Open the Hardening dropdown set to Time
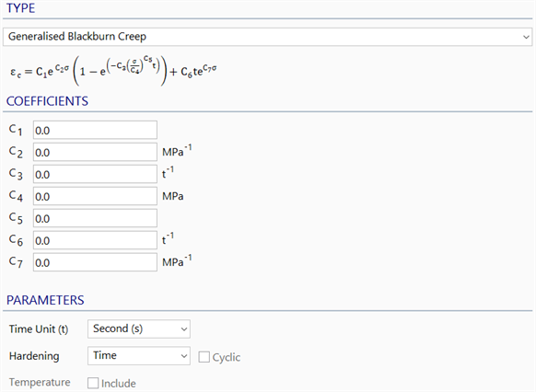 [x=139, y=356]
